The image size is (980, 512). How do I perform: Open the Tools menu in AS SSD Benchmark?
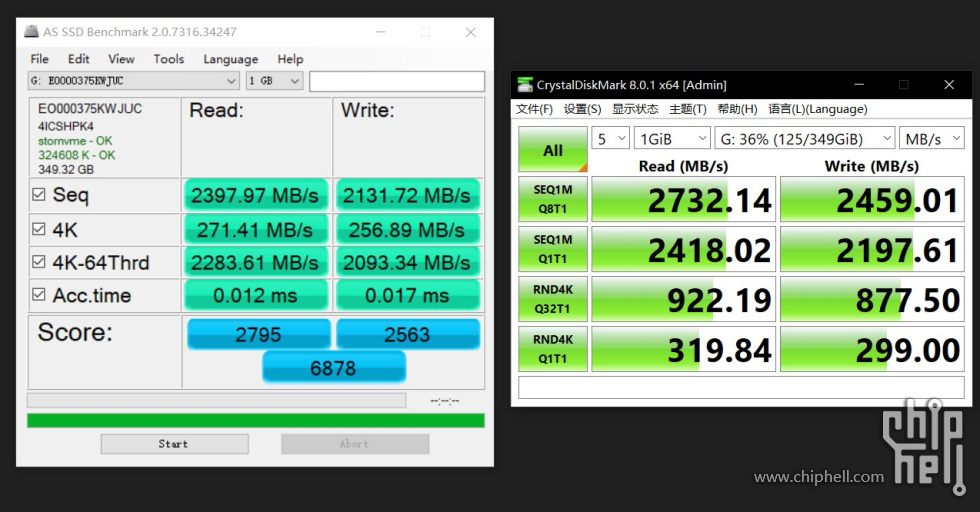169,59
